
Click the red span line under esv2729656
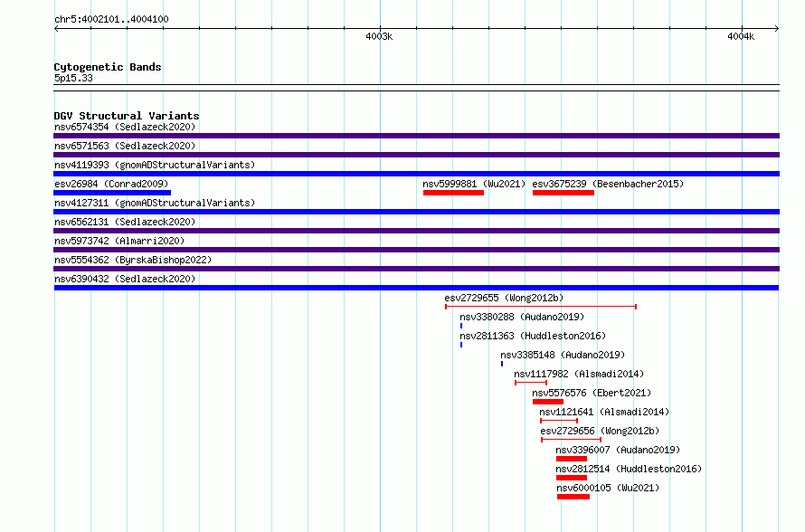tap(571, 440)
